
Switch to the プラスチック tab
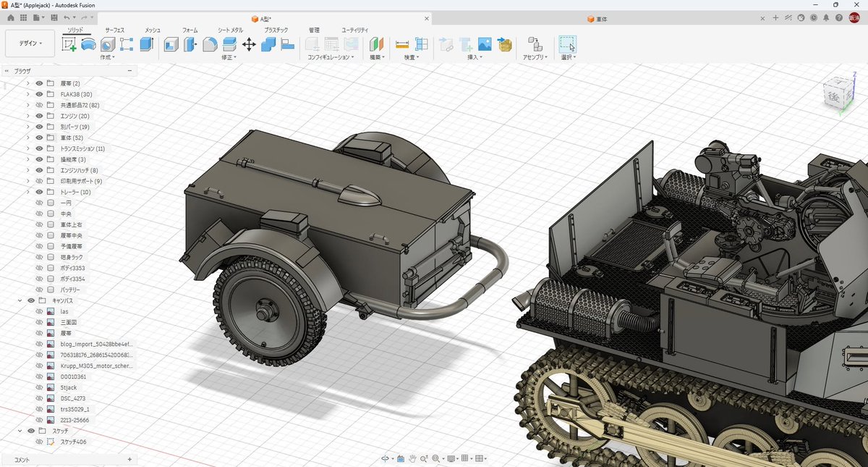click(x=276, y=30)
